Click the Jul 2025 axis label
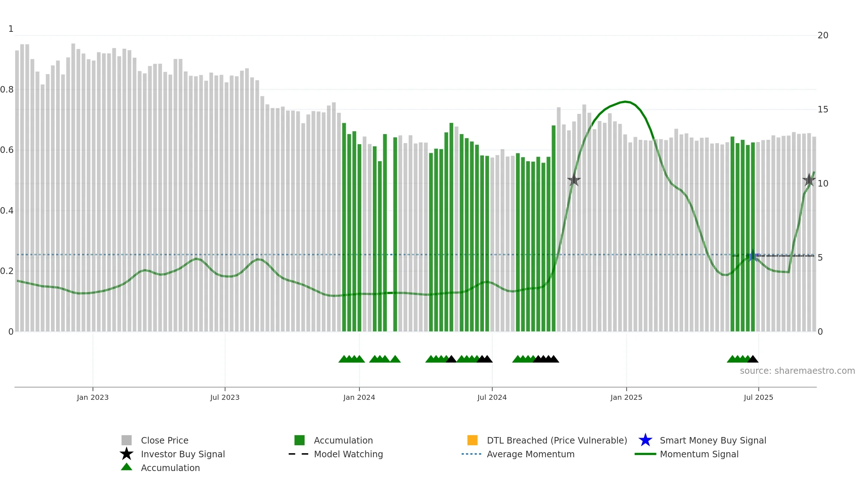This screenshot has width=868, height=488. [x=758, y=397]
